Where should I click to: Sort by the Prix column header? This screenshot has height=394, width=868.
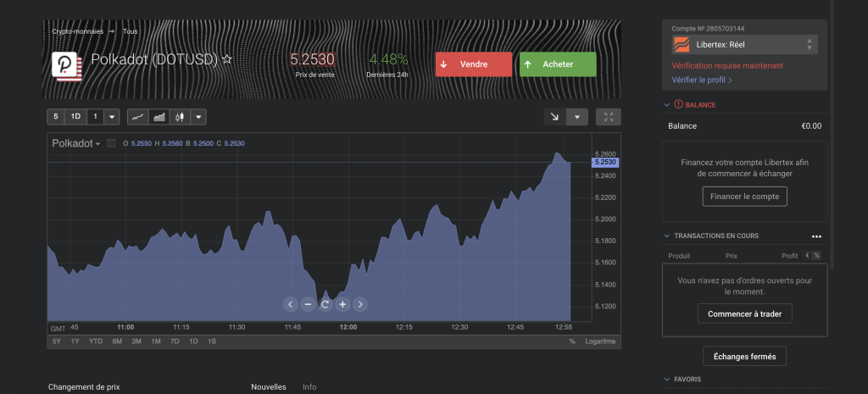click(x=732, y=256)
